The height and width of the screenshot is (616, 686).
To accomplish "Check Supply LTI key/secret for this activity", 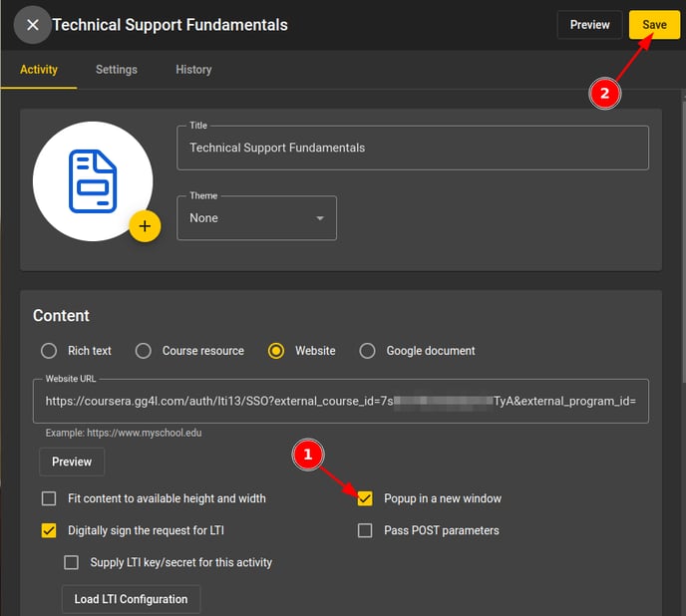I will 72,562.
